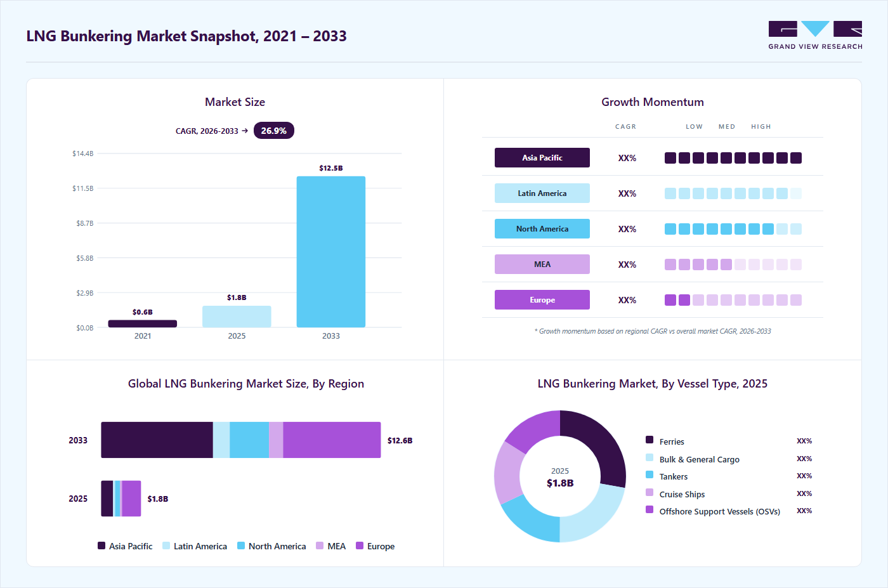This screenshot has height=588, width=888.
Task: Click the Europe segment of 2025 stacked bar
Action: (131, 499)
